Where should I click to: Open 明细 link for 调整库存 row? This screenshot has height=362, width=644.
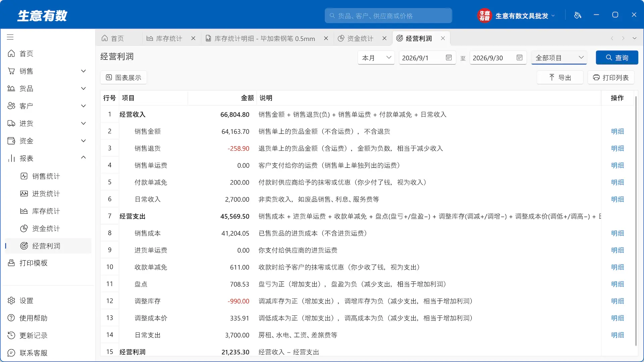tap(618, 301)
